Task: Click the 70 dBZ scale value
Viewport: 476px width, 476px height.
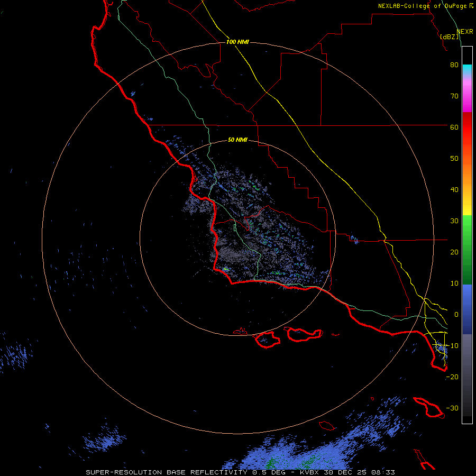Action: point(454,96)
